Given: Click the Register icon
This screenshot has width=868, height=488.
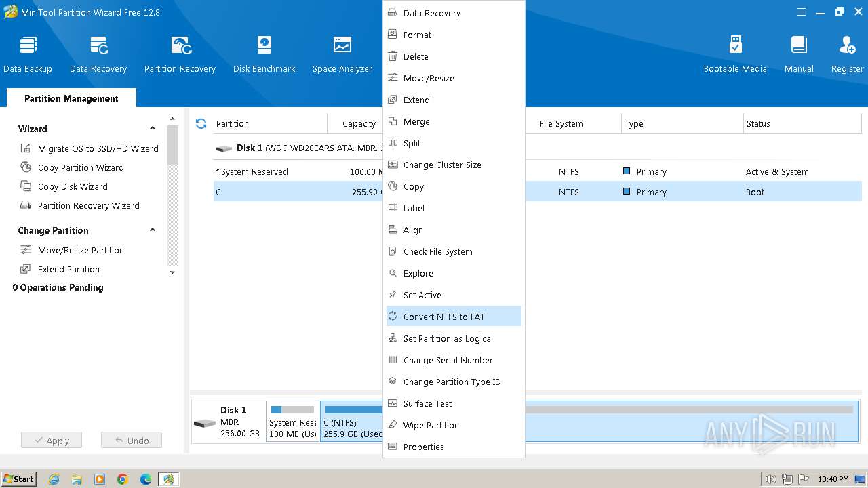Looking at the screenshot, I should pyautogui.click(x=848, y=45).
